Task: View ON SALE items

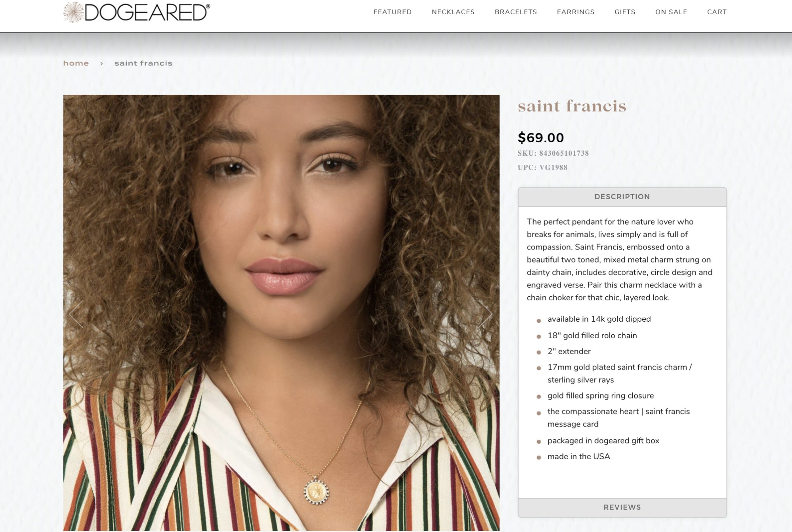Action: pyautogui.click(x=671, y=12)
